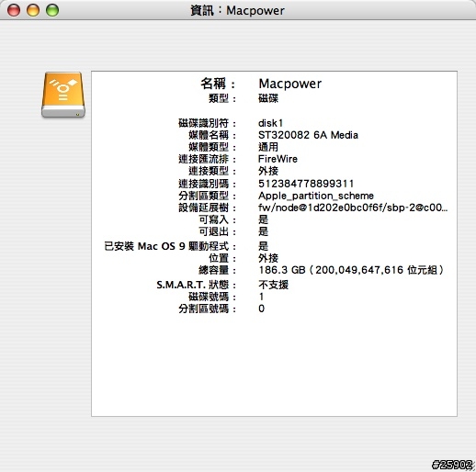Click the 總容量 label
This screenshot has height=472, width=476.
[217, 270]
